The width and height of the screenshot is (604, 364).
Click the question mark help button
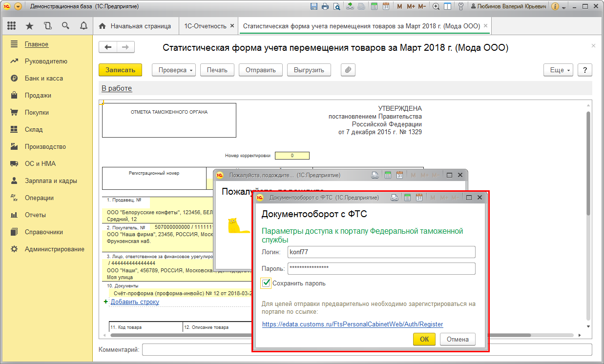point(585,70)
